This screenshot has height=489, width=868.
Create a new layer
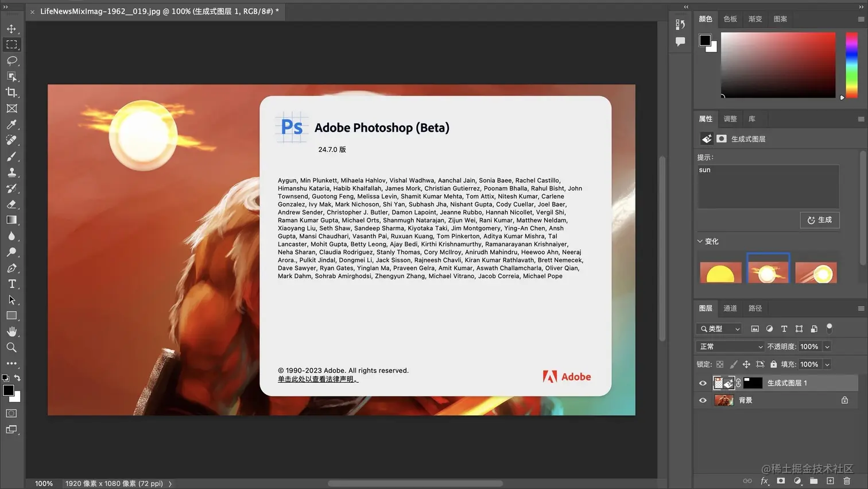[830, 481]
